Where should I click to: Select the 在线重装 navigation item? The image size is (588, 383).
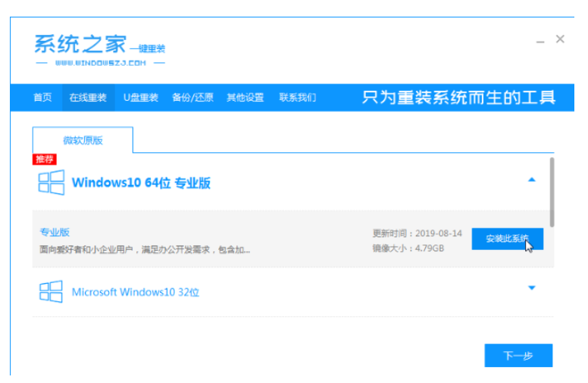coord(88,98)
